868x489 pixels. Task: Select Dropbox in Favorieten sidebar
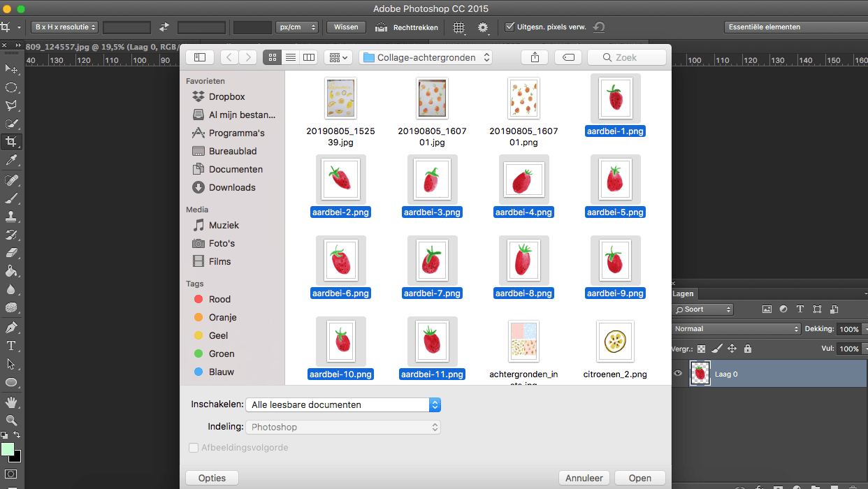(x=226, y=96)
